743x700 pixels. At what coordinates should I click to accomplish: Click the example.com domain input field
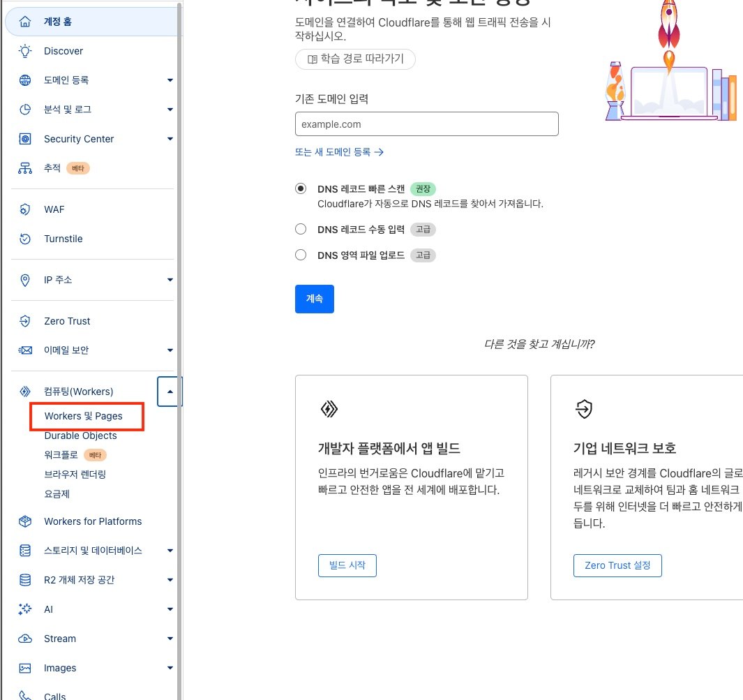426,124
